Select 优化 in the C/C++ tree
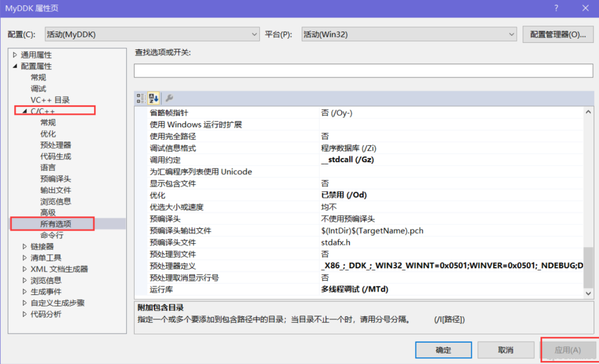This screenshot has height=364, width=599. tap(48, 133)
